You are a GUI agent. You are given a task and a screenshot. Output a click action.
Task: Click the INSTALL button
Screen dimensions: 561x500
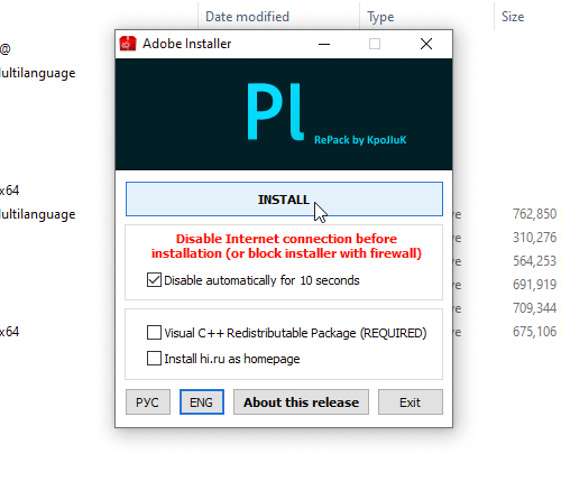click(x=284, y=199)
